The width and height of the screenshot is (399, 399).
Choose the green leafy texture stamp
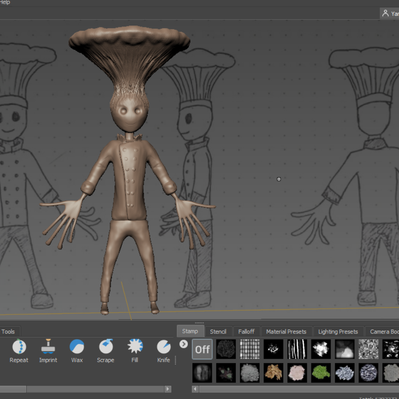(321, 373)
